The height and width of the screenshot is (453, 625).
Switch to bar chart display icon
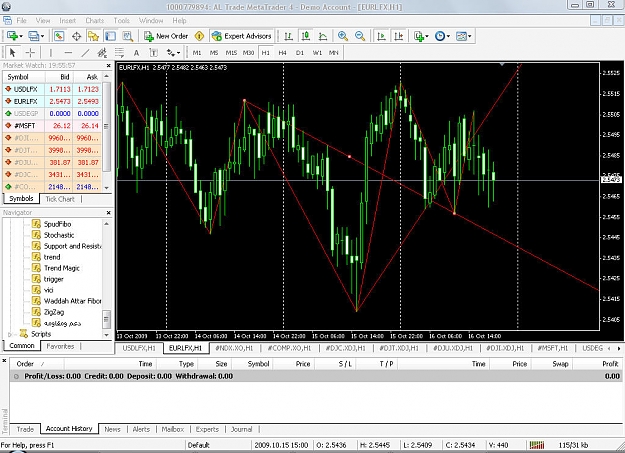[x=288, y=36]
